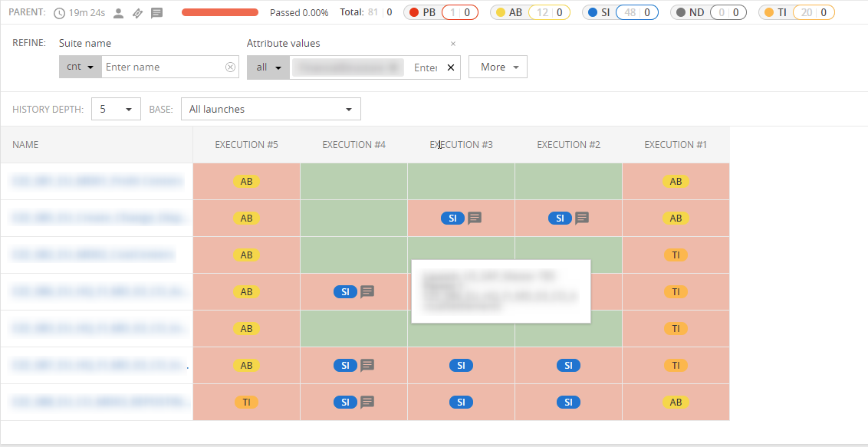
Task: Open the cnt comparison dropdown under Suite name
Action: click(80, 67)
